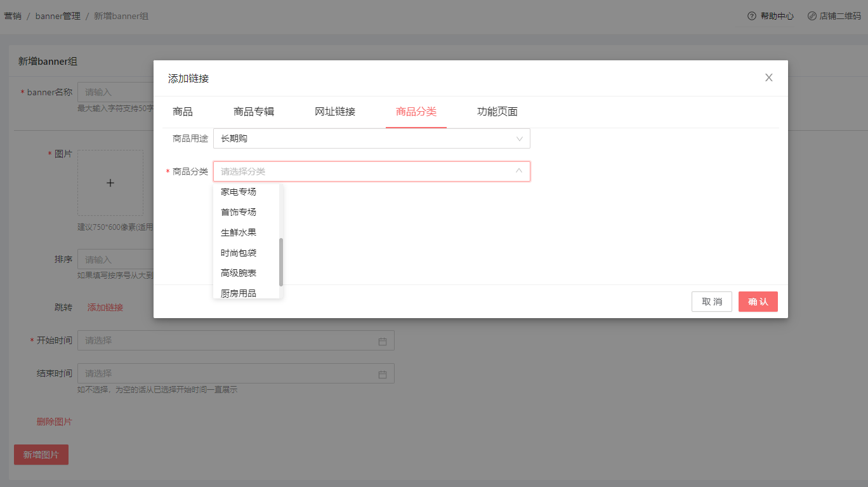Select 时尚包袋 category option

[239, 253]
